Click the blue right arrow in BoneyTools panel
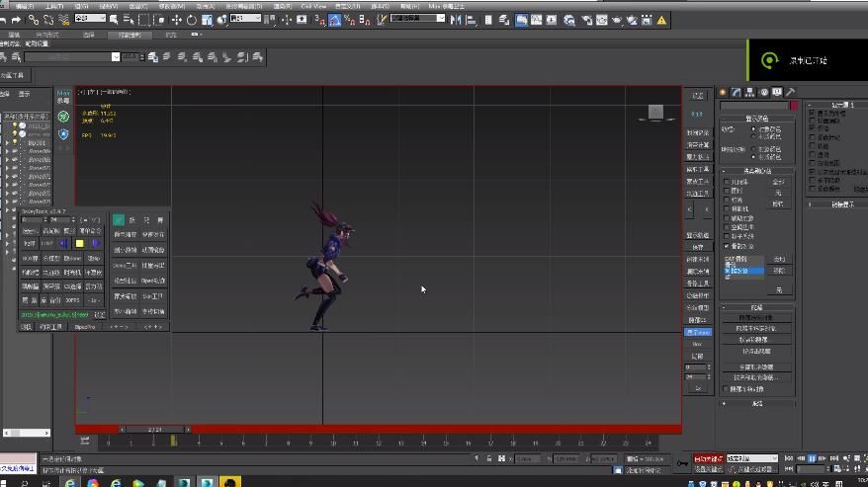This screenshot has height=487, width=868. tap(96, 243)
